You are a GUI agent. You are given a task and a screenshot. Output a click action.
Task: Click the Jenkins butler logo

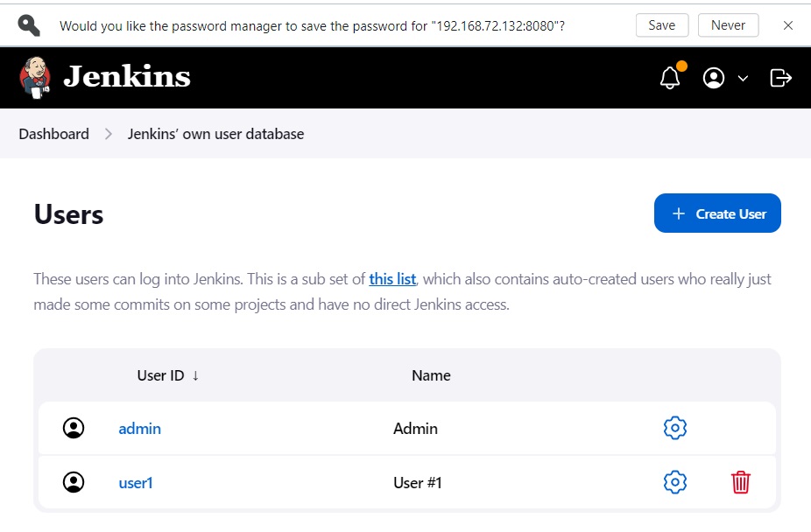click(x=35, y=78)
